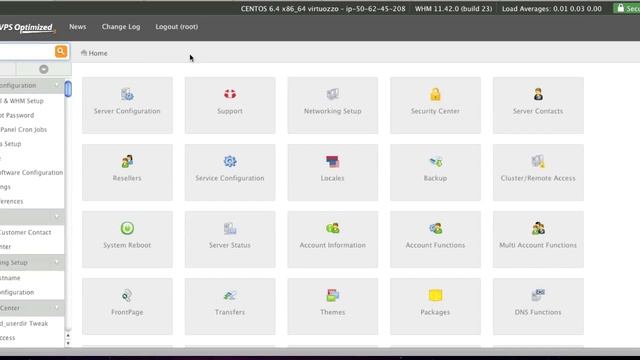
Task: Open Multi Account Functions icon
Action: coord(538,228)
